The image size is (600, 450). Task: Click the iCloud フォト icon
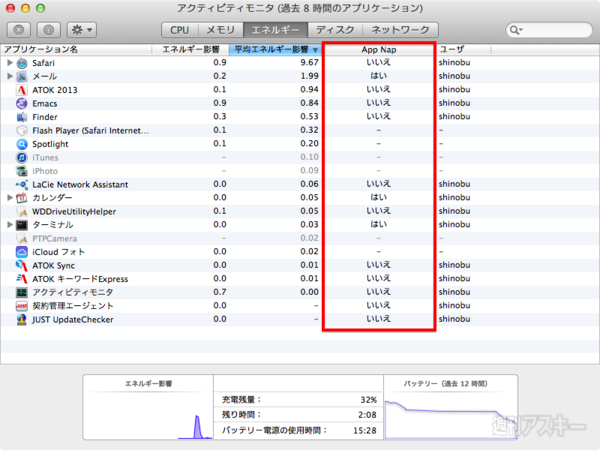(x=22, y=252)
